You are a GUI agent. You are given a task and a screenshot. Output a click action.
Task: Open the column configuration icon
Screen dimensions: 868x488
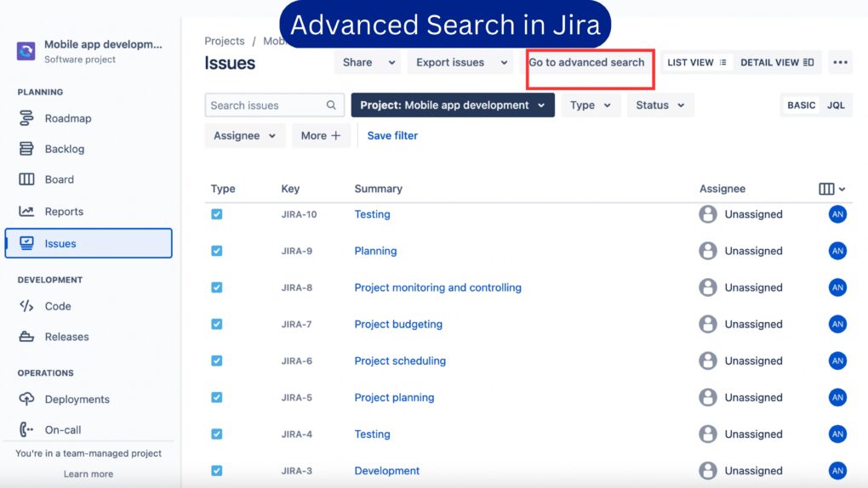tap(831, 189)
